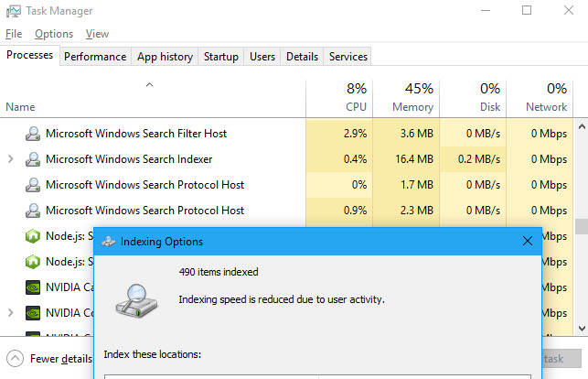Click the 16.4 MB memory value
588x379 pixels.
[x=414, y=159]
